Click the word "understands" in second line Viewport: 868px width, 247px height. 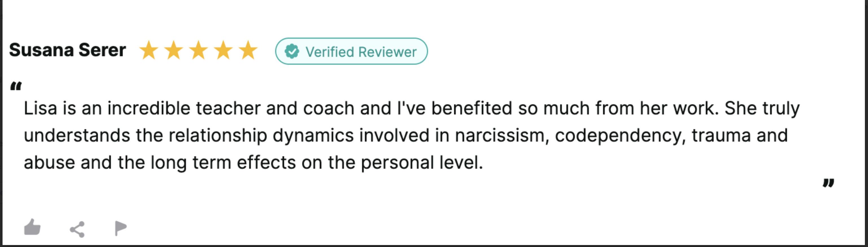pos(77,136)
